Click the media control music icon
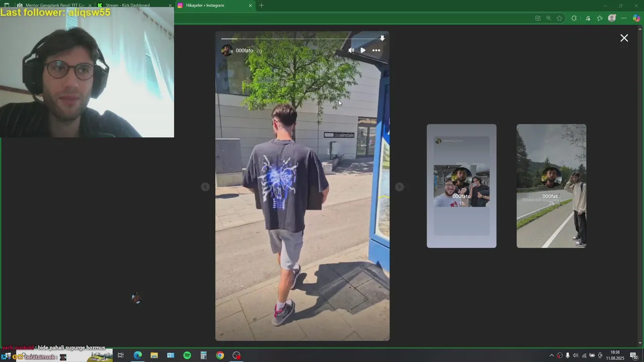The image size is (644, 362). click(x=588, y=18)
